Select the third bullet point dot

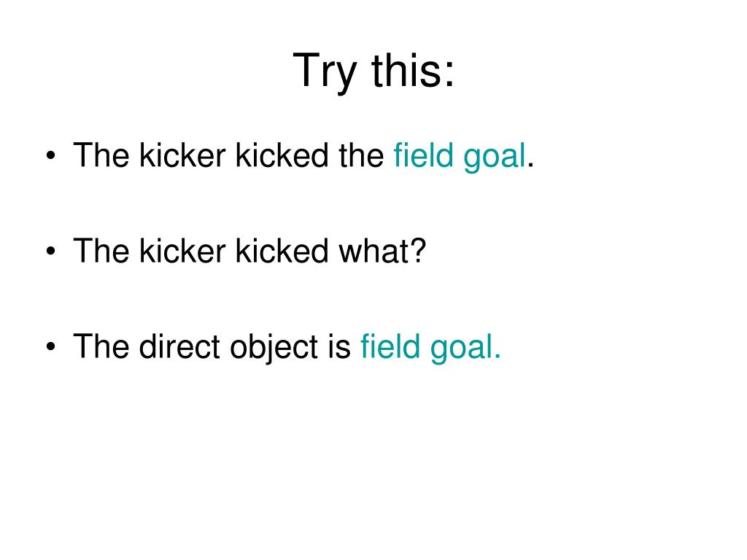click(x=51, y=346)
